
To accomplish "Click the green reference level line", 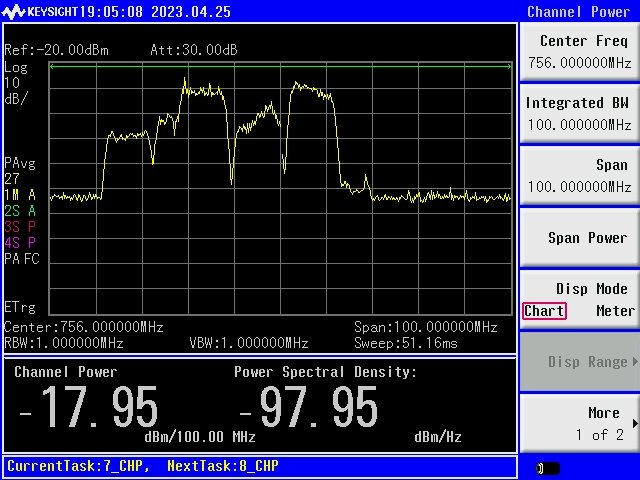I will tap(280, 66).
